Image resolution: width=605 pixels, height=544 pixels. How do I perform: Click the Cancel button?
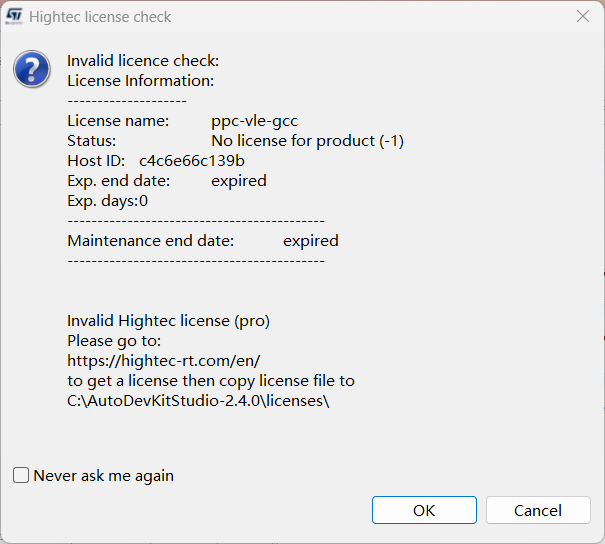pyautogui.click(x=538, y=510)
